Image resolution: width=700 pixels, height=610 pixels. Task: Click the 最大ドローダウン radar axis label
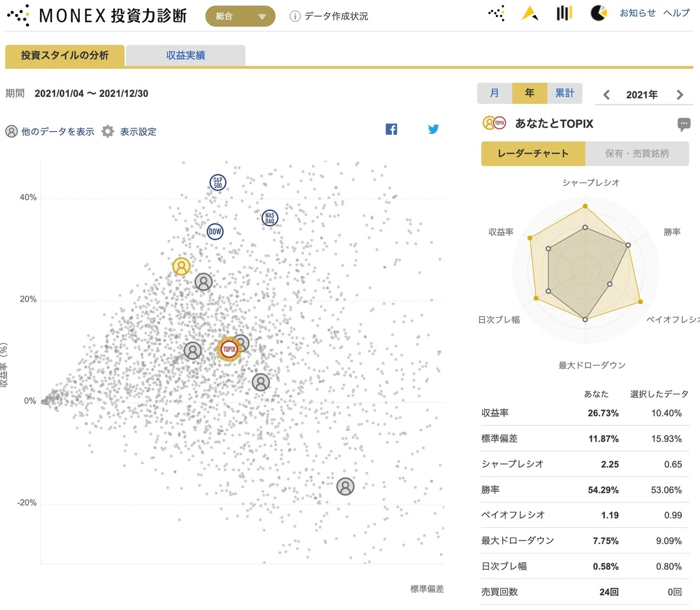(x=591, y=365)
